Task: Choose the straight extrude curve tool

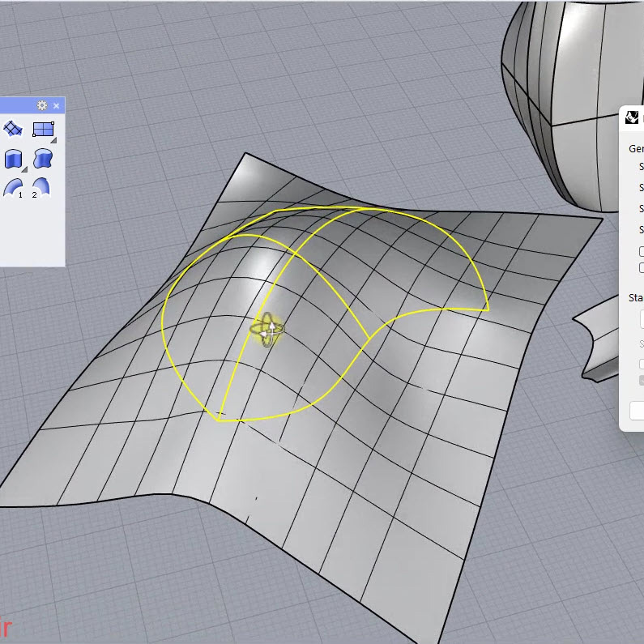Action: (13, 158)
